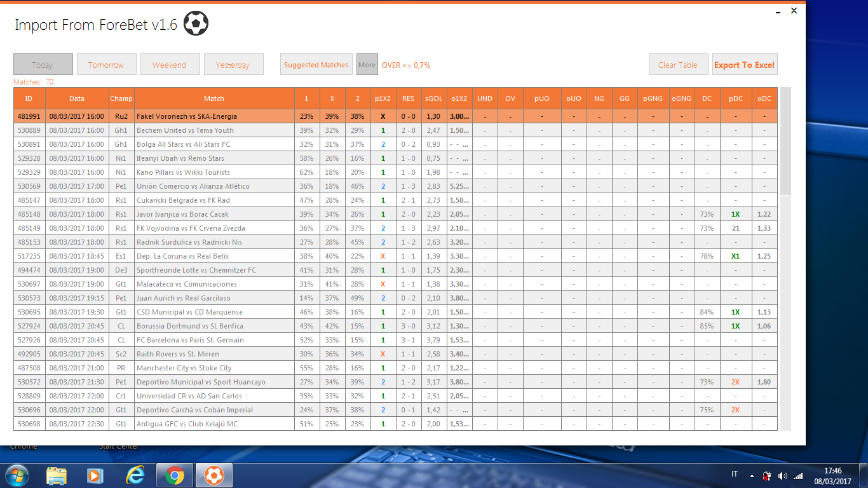Switch to Weekend matches
The image size is (868, 488).
(170, 64)
